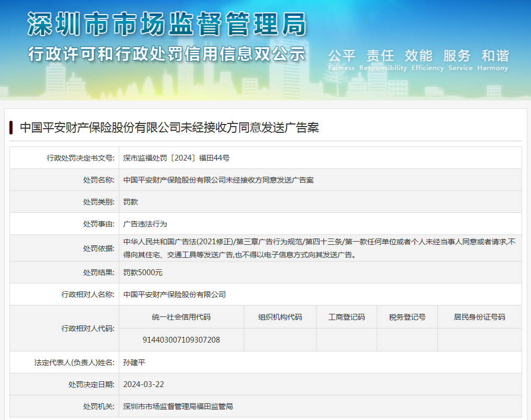
Task: Click the 税务登记号 column header
Action: [407, 317]
